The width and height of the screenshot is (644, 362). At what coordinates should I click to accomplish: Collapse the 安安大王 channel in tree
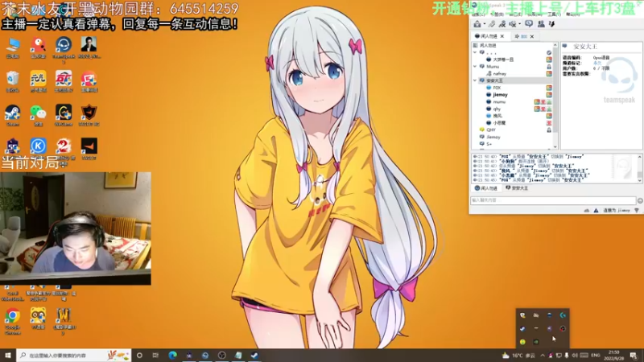point(475,80)
